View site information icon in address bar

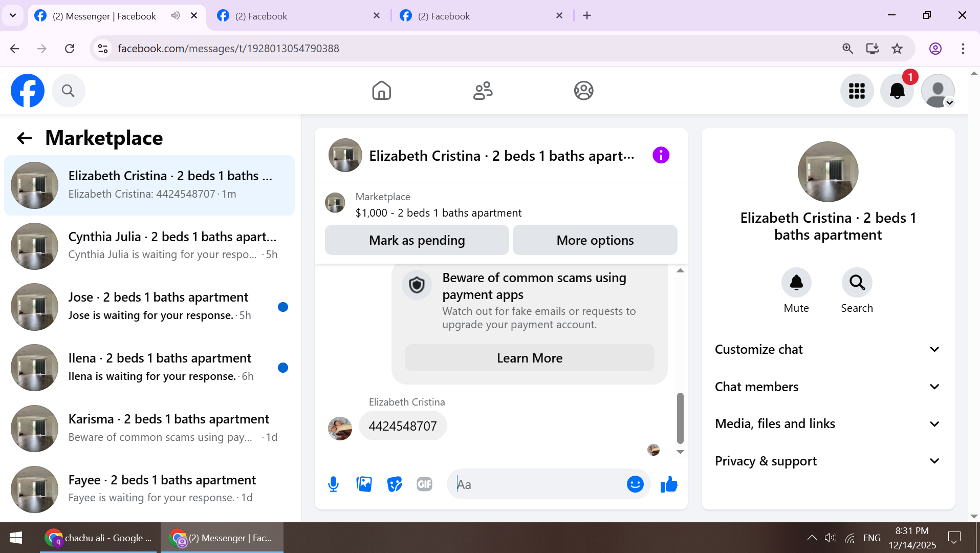point(103,49)
